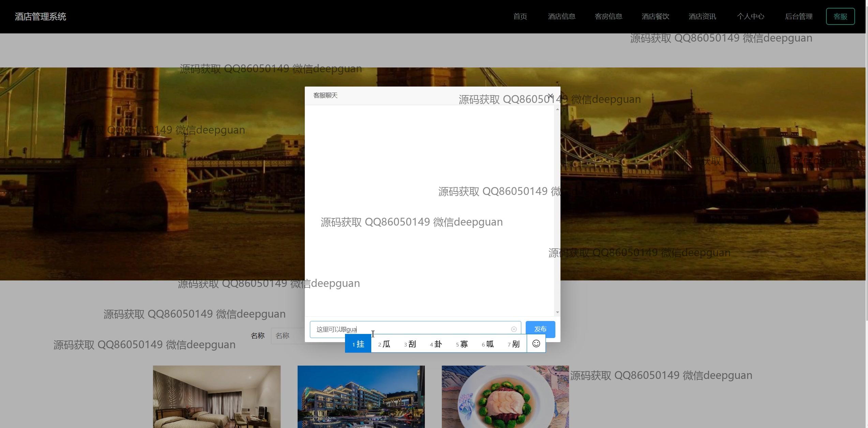
Task: Clear the chat input with the circular X icon
Action: point(514,329)
